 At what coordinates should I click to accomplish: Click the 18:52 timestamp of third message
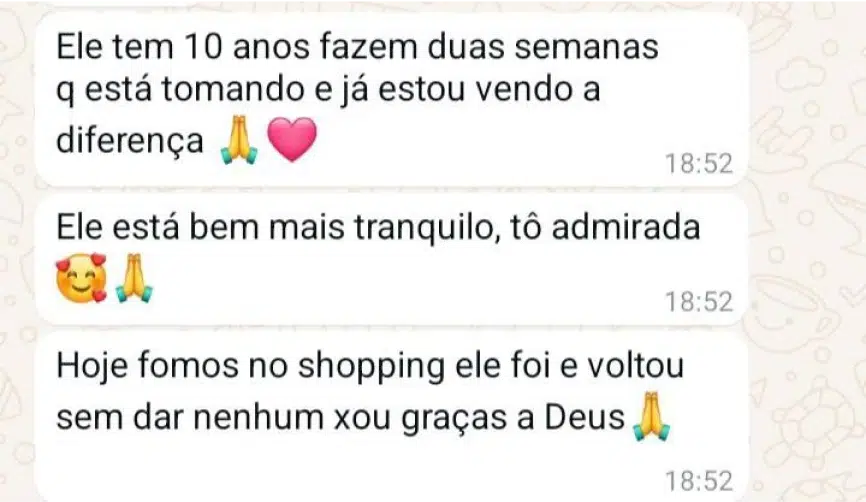(x=699, y=480)
